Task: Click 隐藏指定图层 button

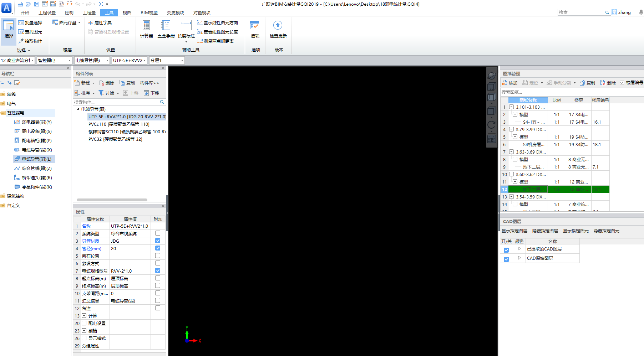Action: tap(545, 231)
